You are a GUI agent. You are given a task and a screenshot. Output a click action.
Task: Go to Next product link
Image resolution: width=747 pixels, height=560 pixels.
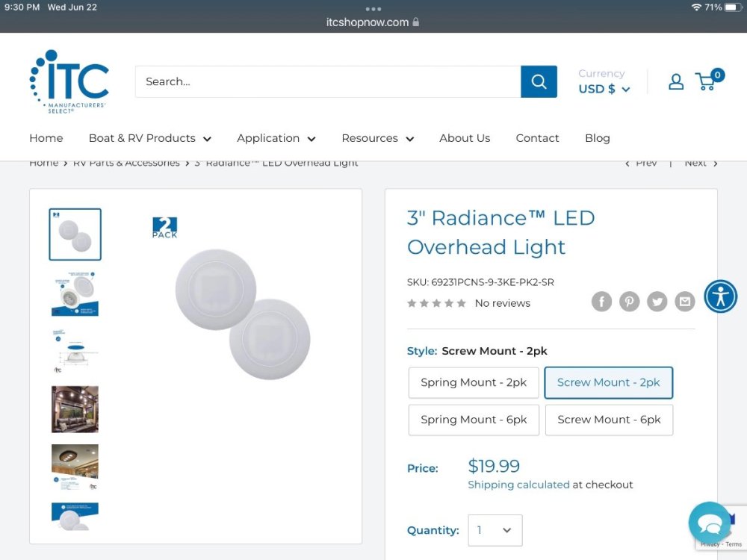click(701, 163)
